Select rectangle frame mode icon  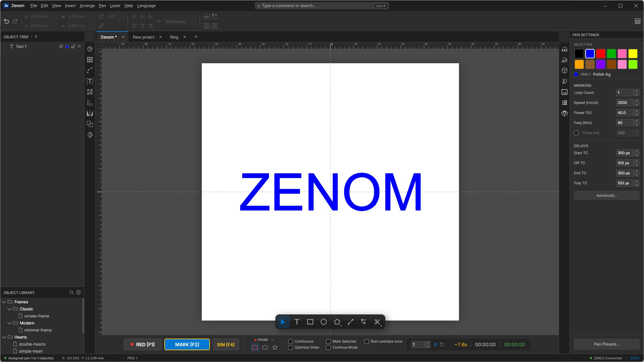point(255,347)
